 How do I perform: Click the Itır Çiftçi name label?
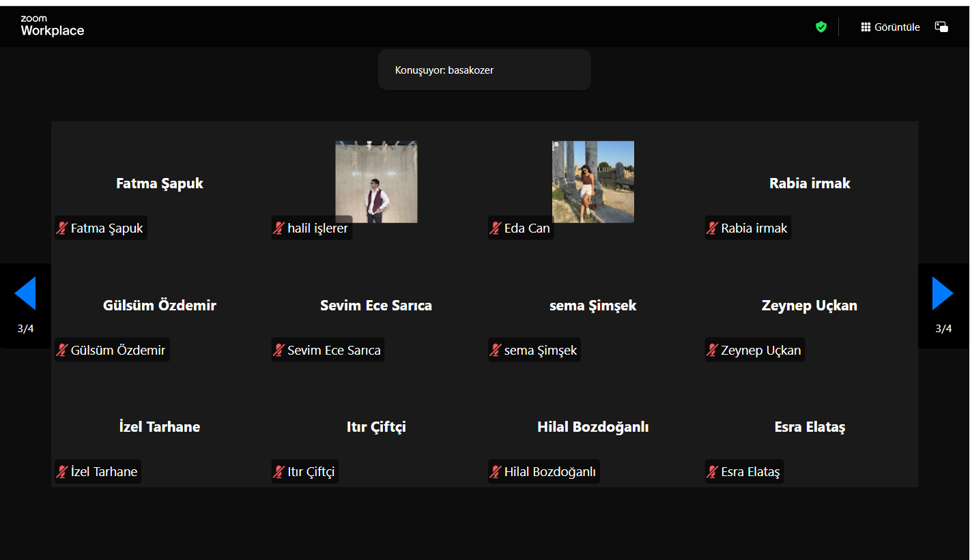pos(311,472)
